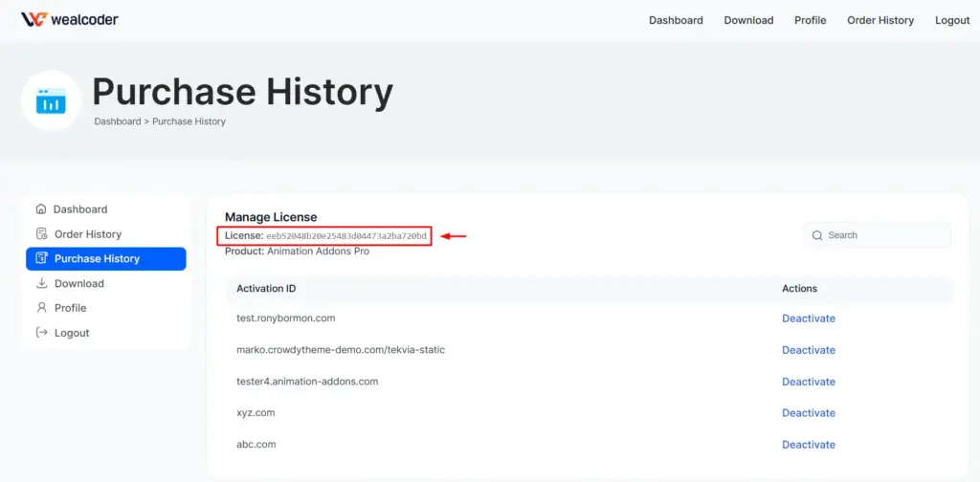Deactivate the marko.crowdytheme-demo.com activation
The height and width of the screenshot is (482, 980).
(x=808, y=350)
